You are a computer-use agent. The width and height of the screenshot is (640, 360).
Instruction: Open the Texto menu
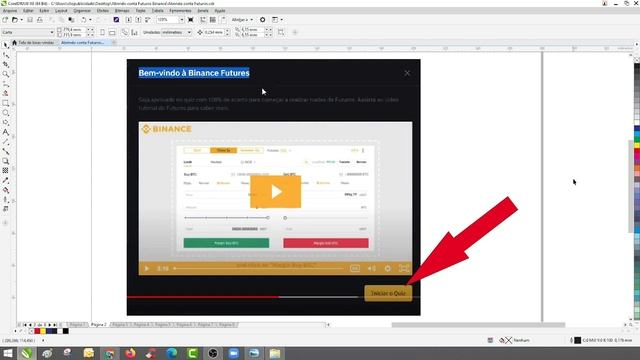pyautogui.click(x=140, y=11)
